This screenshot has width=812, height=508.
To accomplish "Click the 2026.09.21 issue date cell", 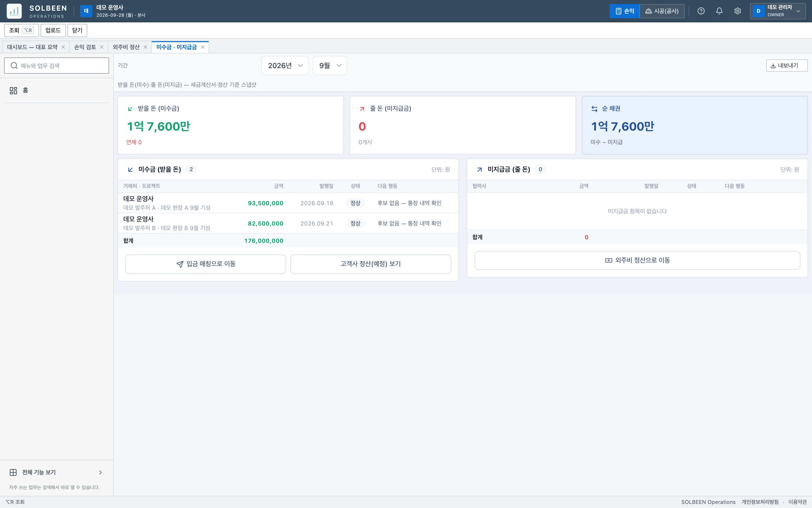I will 317,224.
